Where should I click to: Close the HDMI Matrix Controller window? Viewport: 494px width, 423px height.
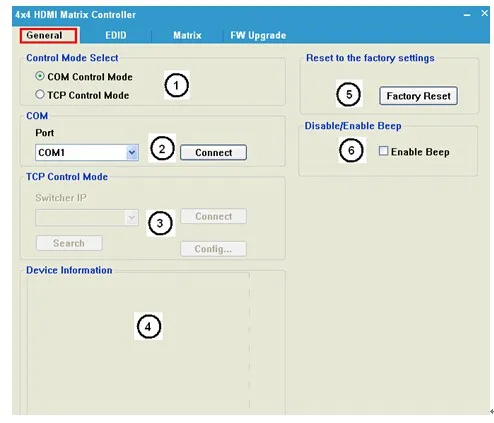pos(484,13)
